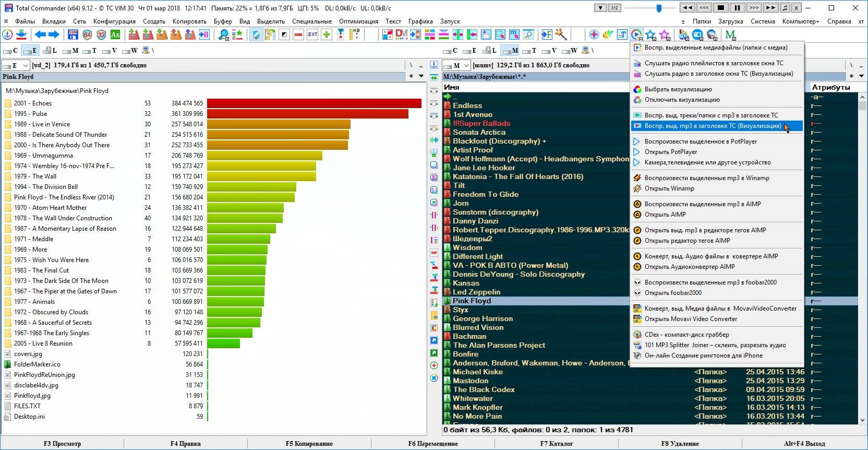
Task: Open the search magnifier tool in the toolbar
Action: click(x=223, y=35)
